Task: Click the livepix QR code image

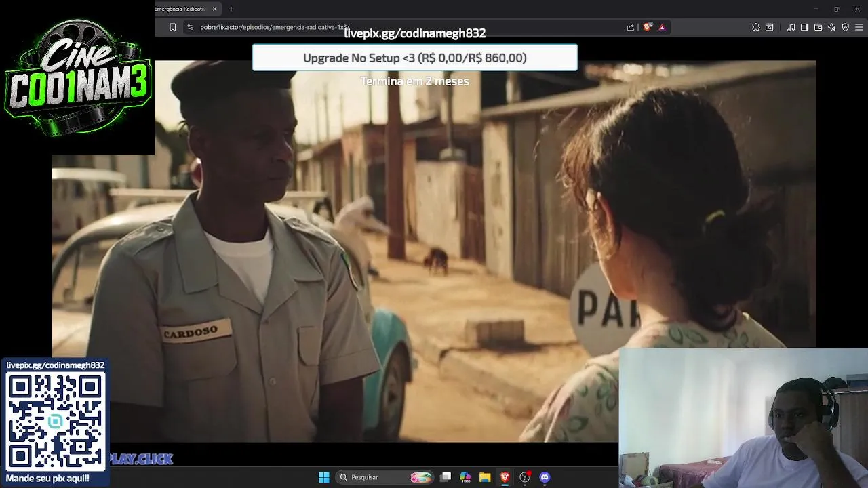Action: pos(56,421)
